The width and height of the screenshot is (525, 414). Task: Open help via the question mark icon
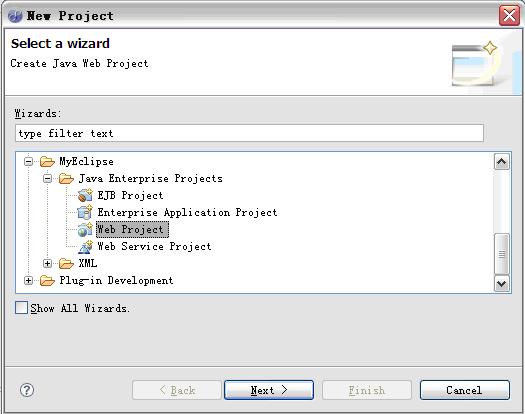27,390
